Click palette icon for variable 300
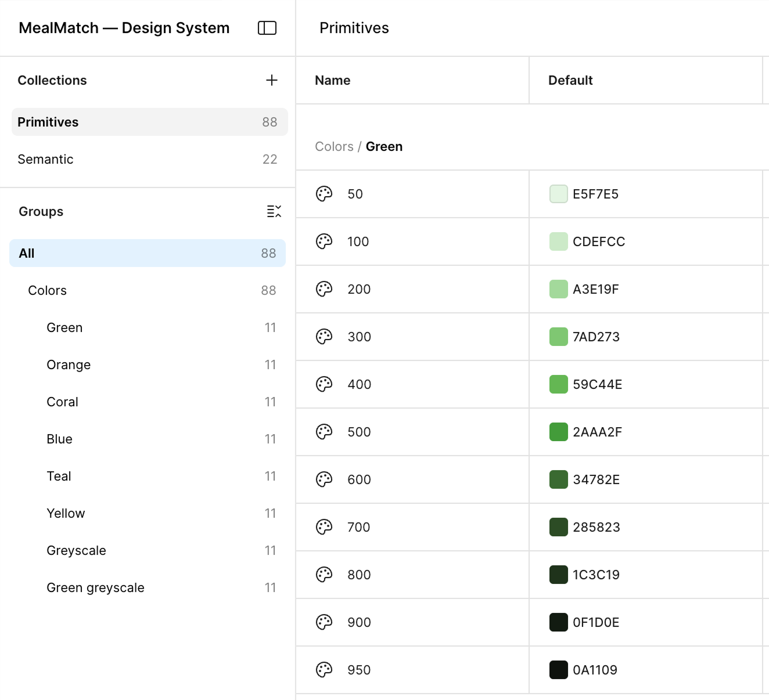Image resolution: width=769 pixels, height=700 pixels. (324, 337)
